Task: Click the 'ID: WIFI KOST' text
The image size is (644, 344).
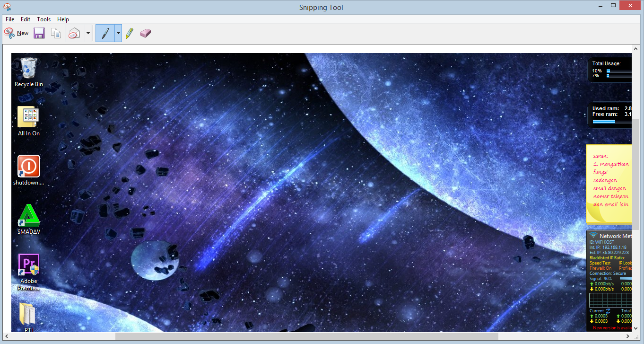Action: point(602,242)
